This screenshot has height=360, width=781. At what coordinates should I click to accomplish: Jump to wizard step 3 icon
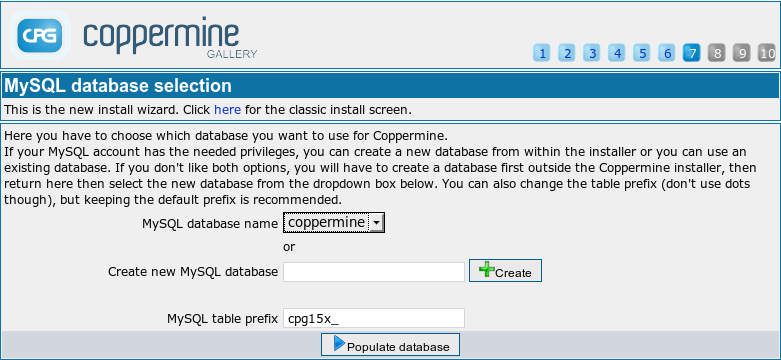coord(592,53)
